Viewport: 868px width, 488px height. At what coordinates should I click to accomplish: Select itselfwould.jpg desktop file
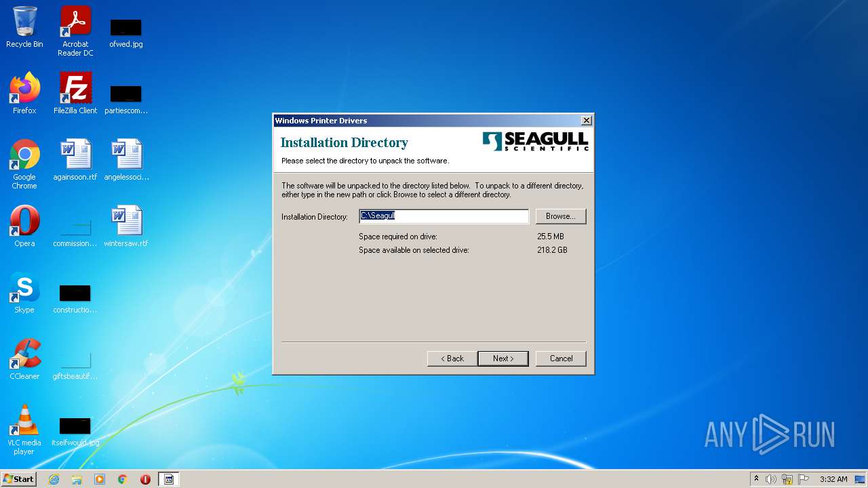[x=75, y=431]
